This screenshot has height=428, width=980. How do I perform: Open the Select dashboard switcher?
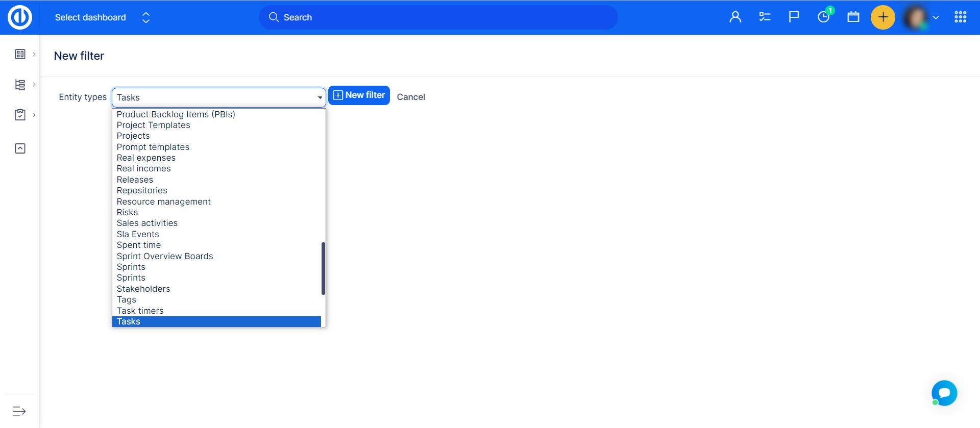click(x=102, y=17)
